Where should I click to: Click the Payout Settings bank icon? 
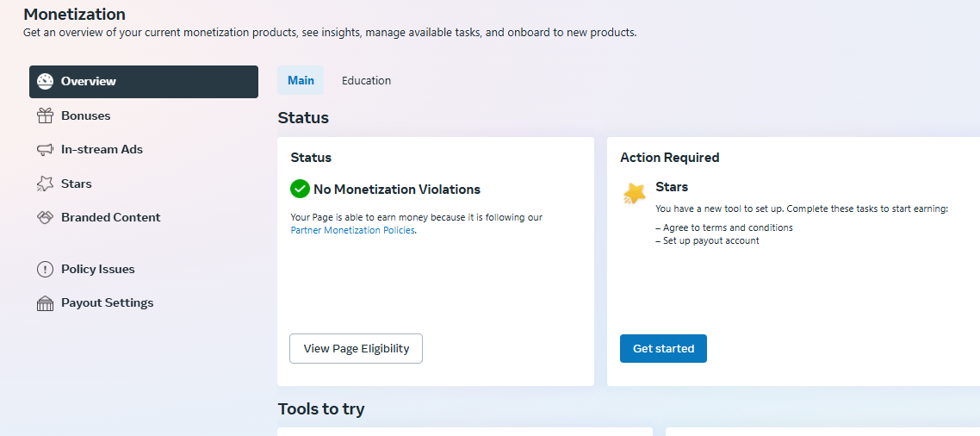click(45, 303)
